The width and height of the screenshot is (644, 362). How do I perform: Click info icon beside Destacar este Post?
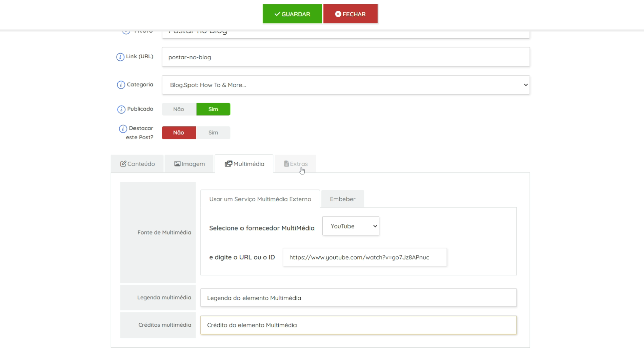point(123,129)
